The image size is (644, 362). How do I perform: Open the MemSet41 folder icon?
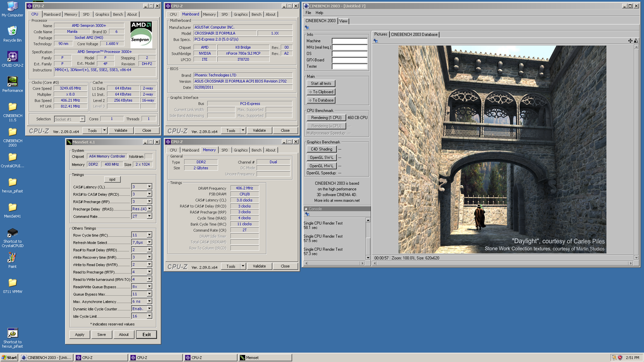(12, 210)
